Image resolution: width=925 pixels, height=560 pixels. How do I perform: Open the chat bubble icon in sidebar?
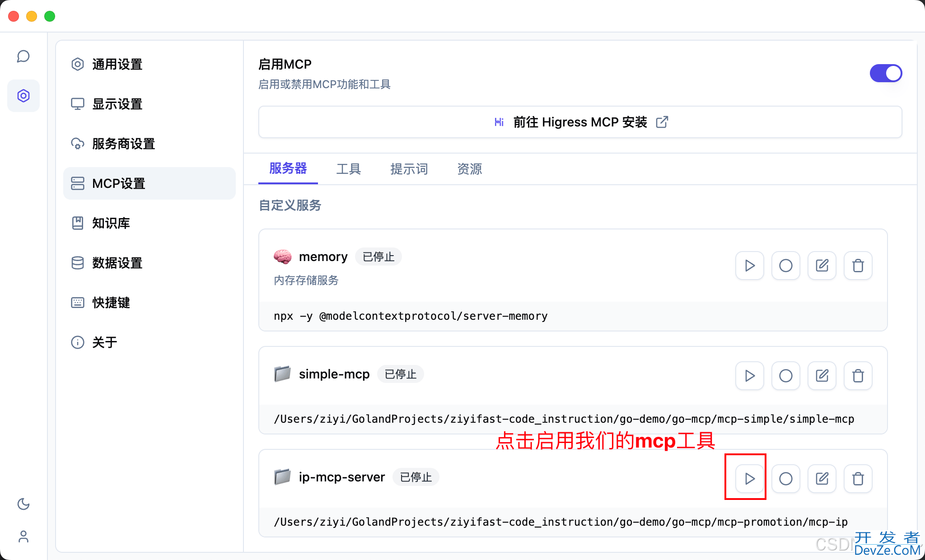pos(23,56)
